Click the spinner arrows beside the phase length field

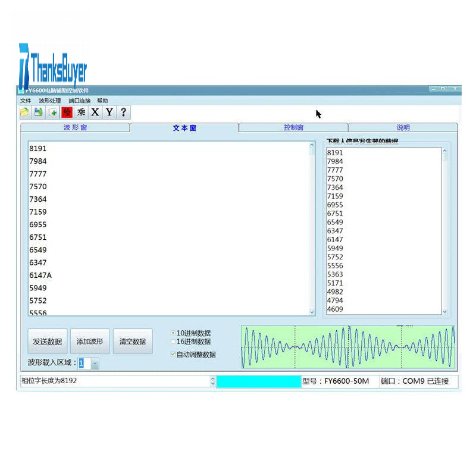(x=213, y=381)
